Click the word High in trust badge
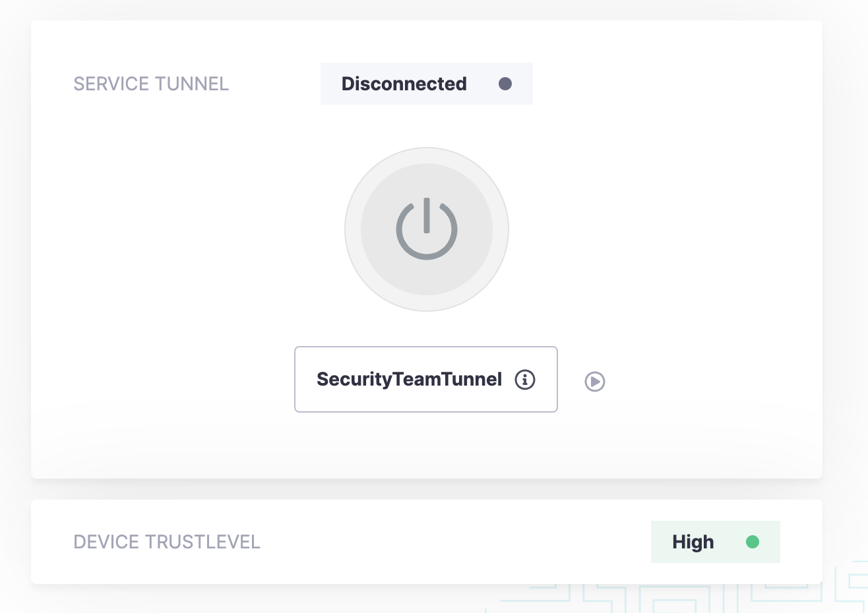The height and width of the screenshot is (613, 868). click(693, 542)
